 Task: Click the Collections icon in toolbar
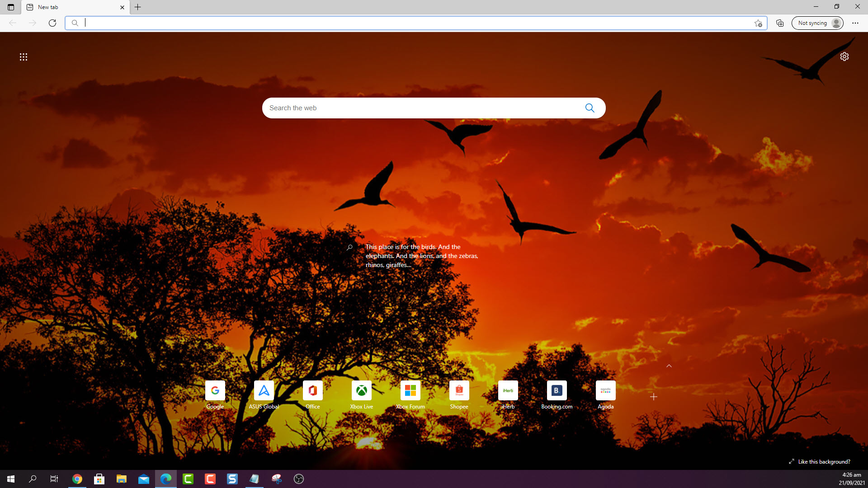click(x=780, y=23)
